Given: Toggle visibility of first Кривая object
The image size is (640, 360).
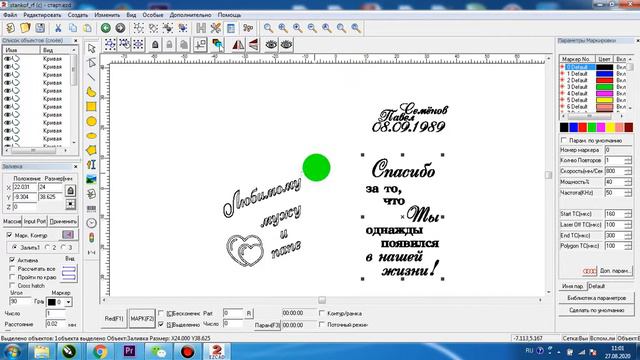Looking at the screenshot, I should 7,59.
